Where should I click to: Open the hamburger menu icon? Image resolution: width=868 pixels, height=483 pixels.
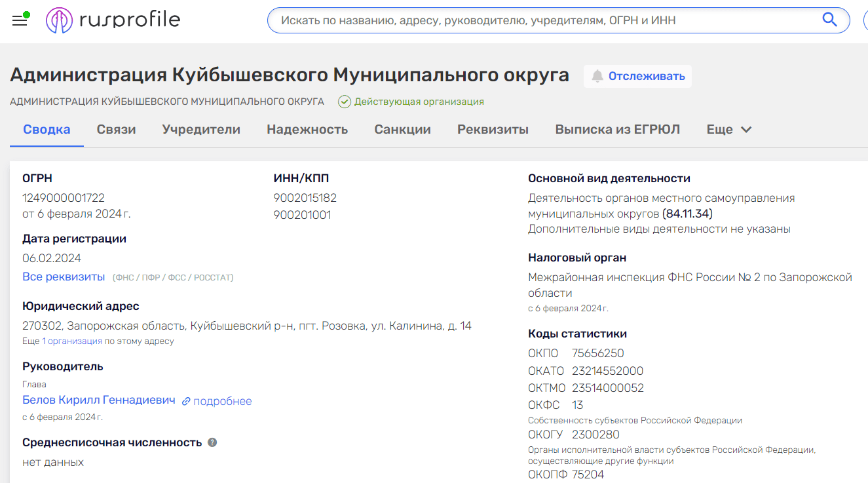click(20, 20)
